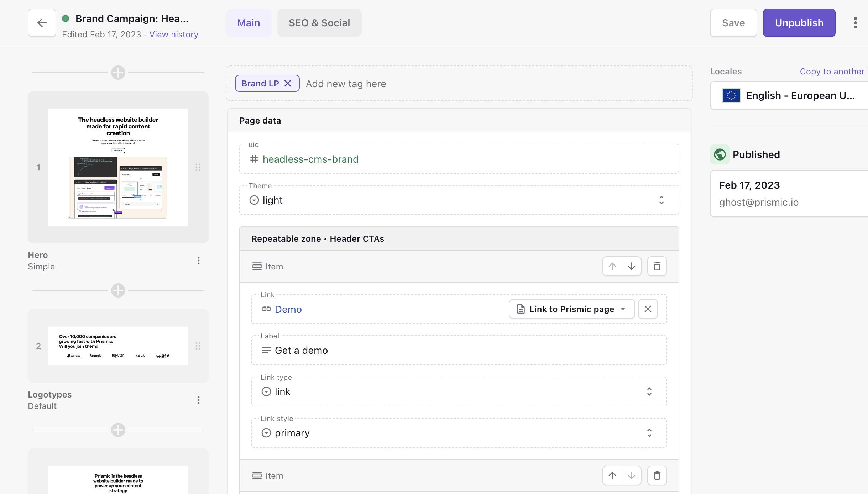Grab the Hero slice drag handle

pos(198,167)
